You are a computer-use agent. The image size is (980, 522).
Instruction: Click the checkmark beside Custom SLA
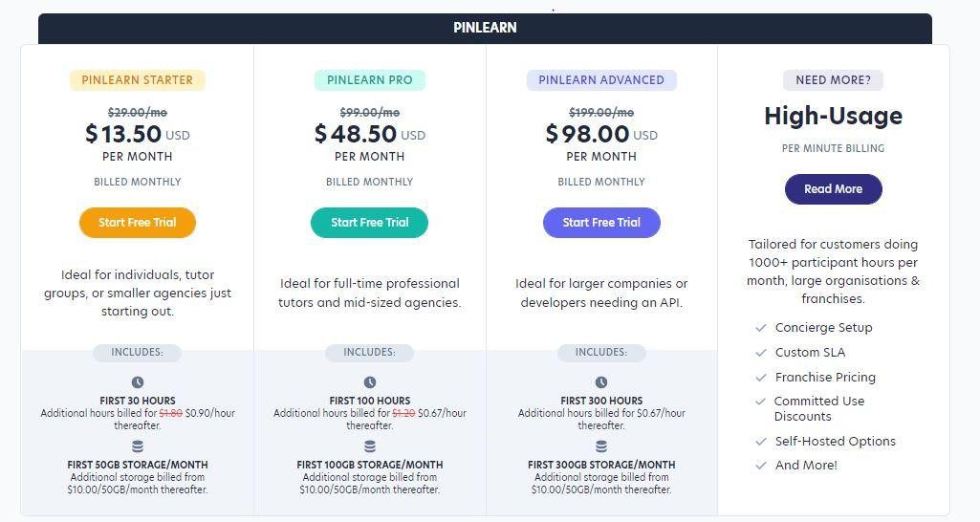coord(761,353)
